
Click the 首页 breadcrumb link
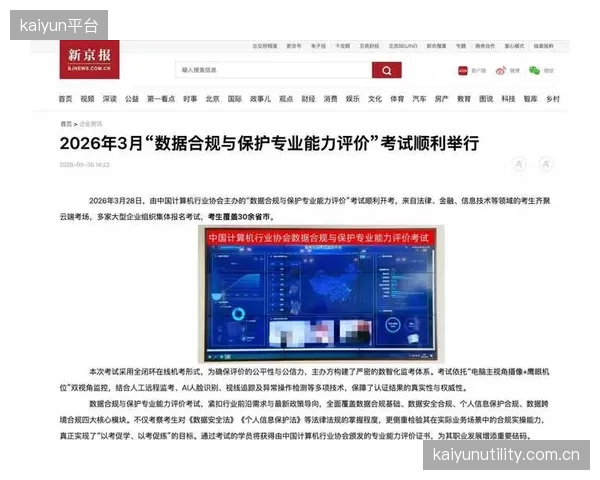click(x=66, y=124)
